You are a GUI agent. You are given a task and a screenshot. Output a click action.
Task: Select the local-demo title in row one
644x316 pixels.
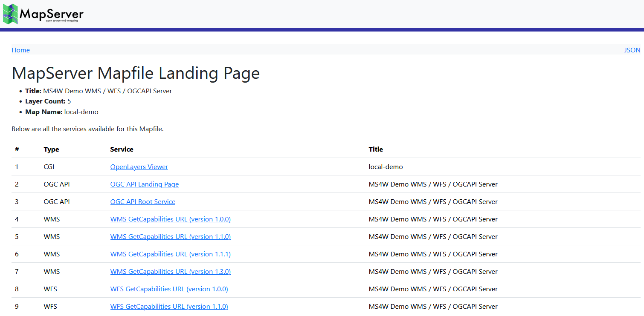(x=386, y=167)
